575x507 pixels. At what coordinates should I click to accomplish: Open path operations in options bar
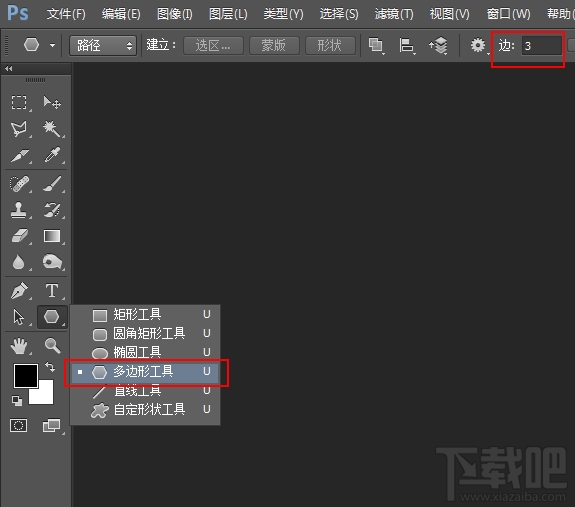(376, 45)
